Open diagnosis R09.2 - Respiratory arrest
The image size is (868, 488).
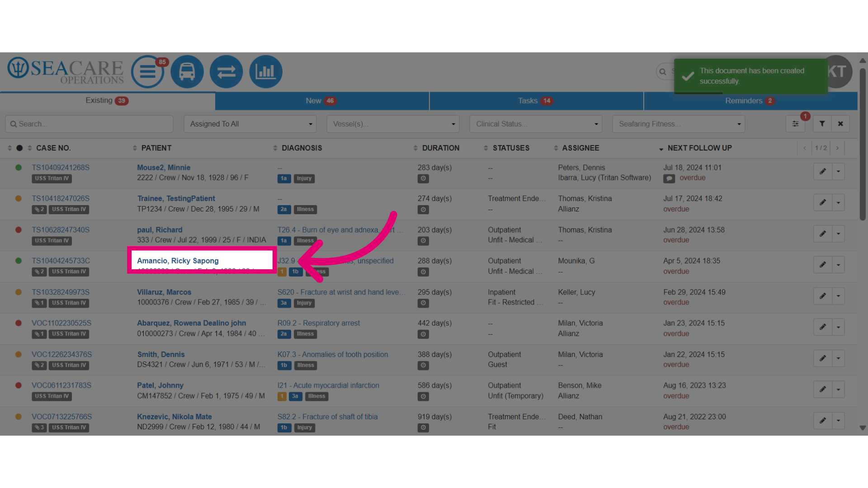coord(319,323)
